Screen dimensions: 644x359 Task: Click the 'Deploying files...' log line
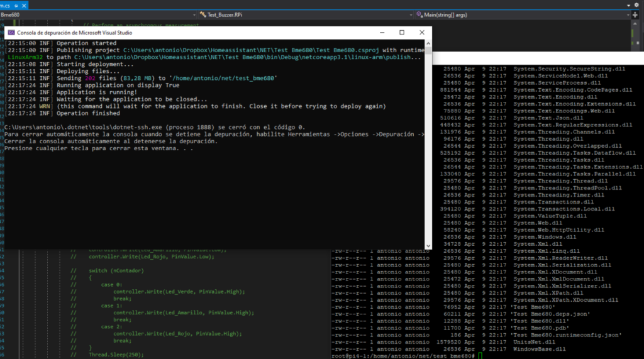(88, 71)
